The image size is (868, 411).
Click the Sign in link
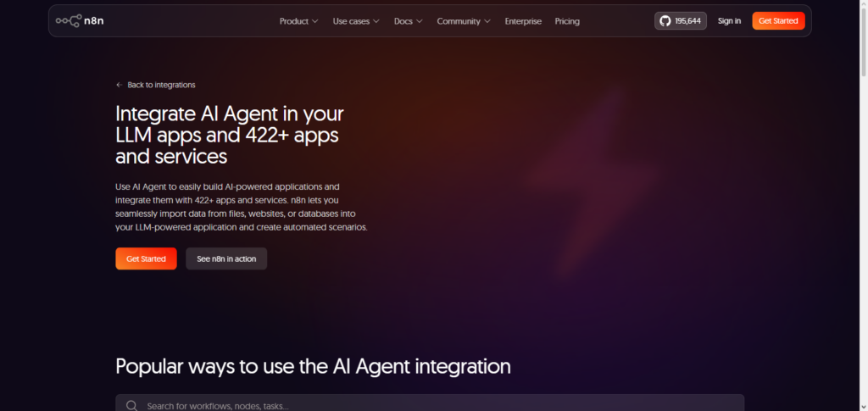pyautogui.click(x=729, y=21)
